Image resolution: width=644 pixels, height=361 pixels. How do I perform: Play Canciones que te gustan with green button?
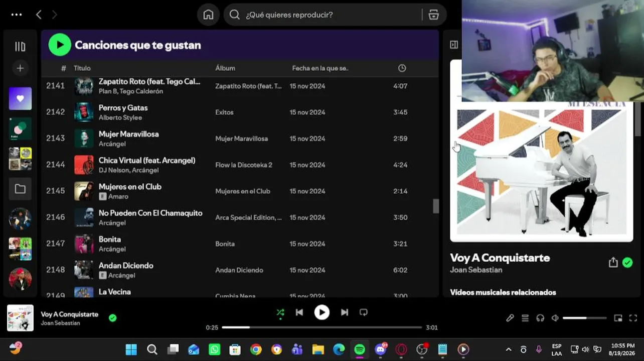click(x=60, y=45)
